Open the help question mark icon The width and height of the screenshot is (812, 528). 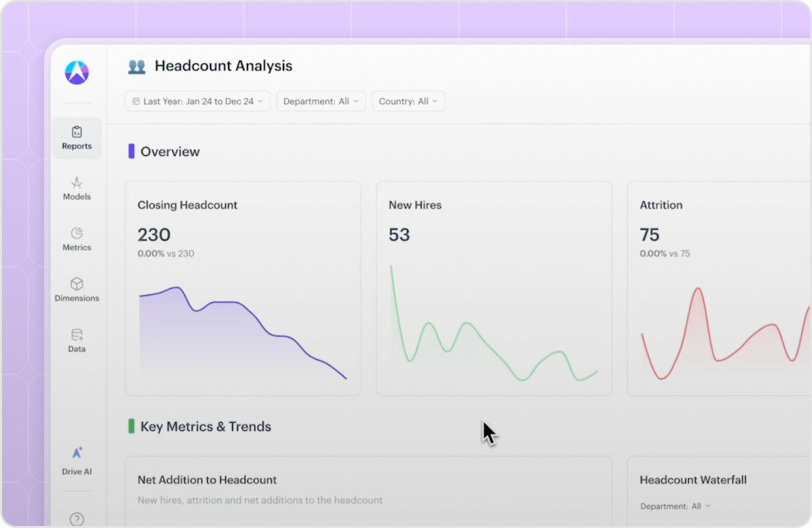[x=76, y=519]
